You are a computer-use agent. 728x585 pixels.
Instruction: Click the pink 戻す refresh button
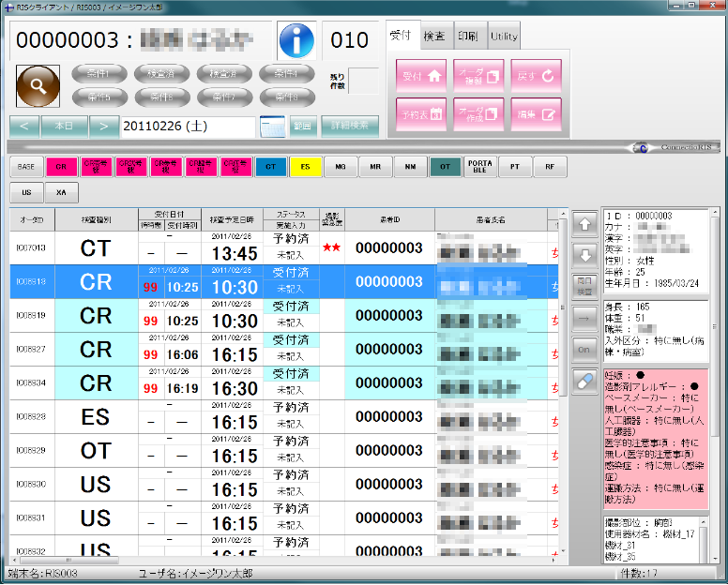(x=536, y=77)
